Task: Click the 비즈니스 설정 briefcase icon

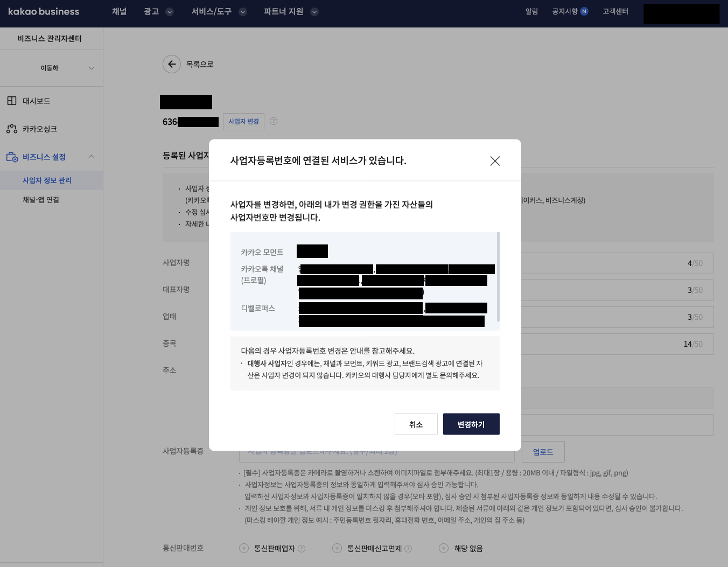Action: click(x=12, y=157)
